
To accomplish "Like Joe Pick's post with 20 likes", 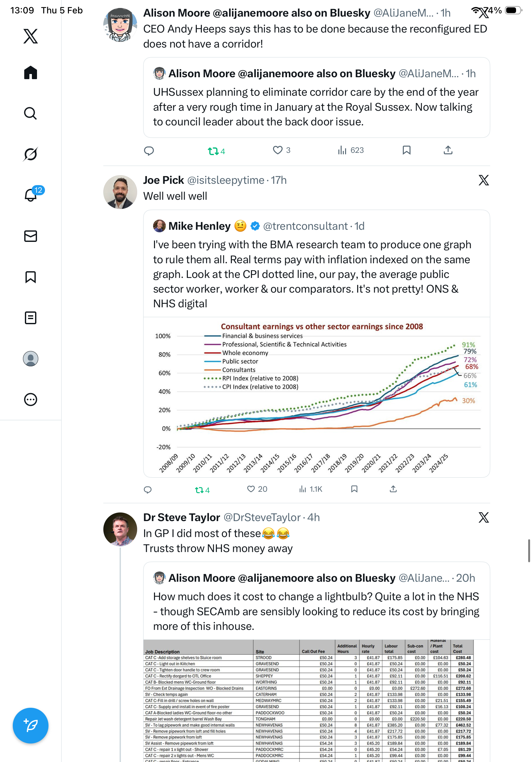I will pyautogui.click(x=251, y=489).
